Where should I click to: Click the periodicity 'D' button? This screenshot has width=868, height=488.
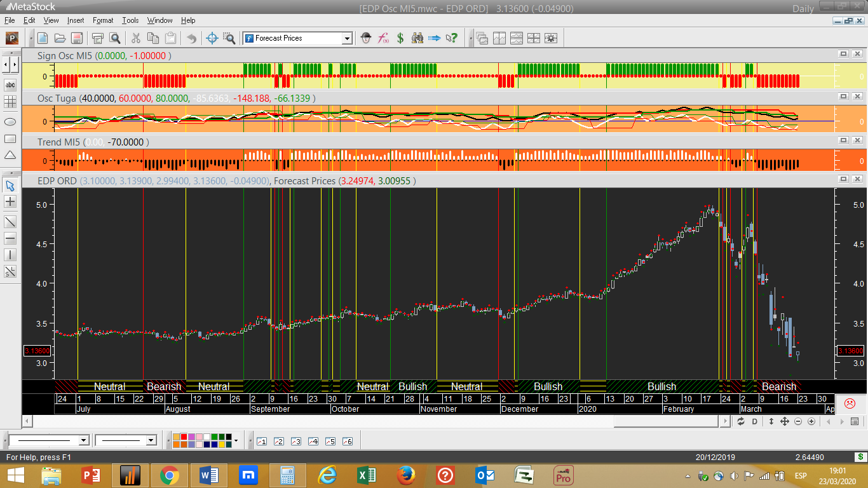coord(755,421)
